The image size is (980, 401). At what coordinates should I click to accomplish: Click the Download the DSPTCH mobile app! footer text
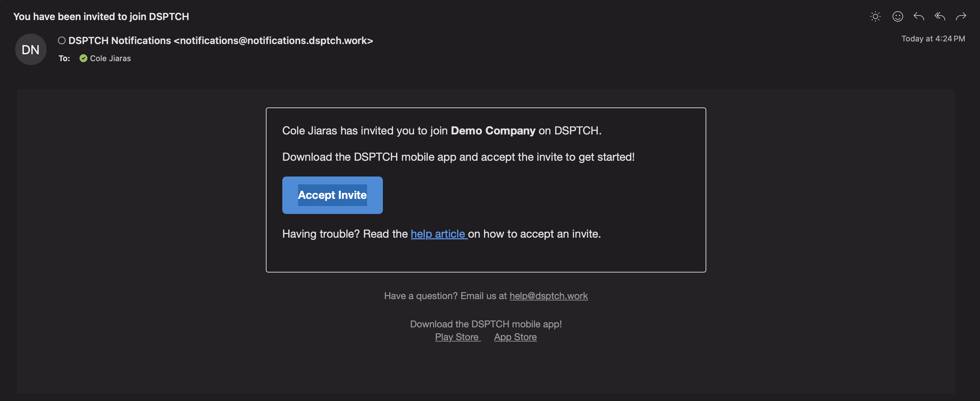[486, 324]
